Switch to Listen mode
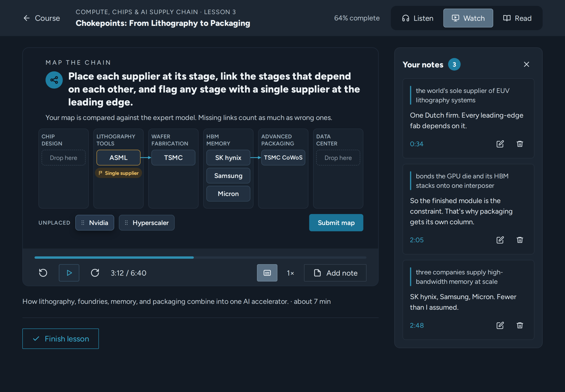Screen dimensions: 565x392 pos(417,18)
